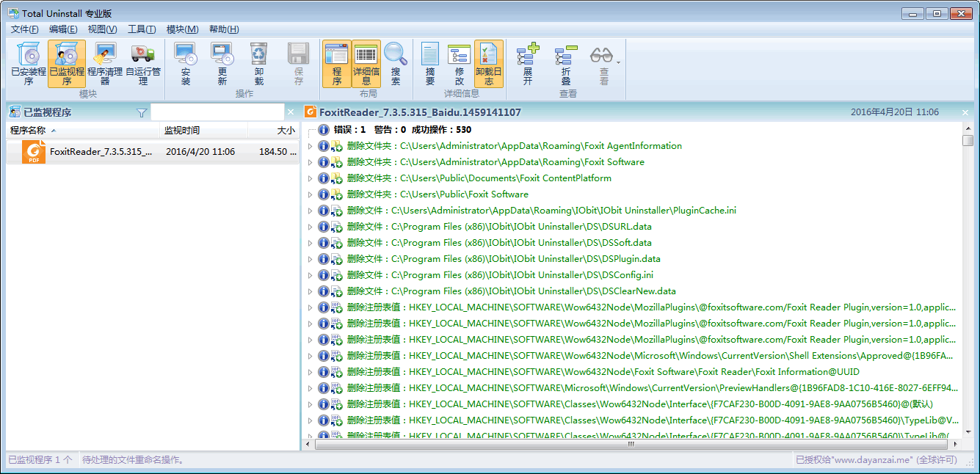This screenshot has width=980, height=474.
Task: Click the 折叠 tree icon
Action: click(566, 64)
